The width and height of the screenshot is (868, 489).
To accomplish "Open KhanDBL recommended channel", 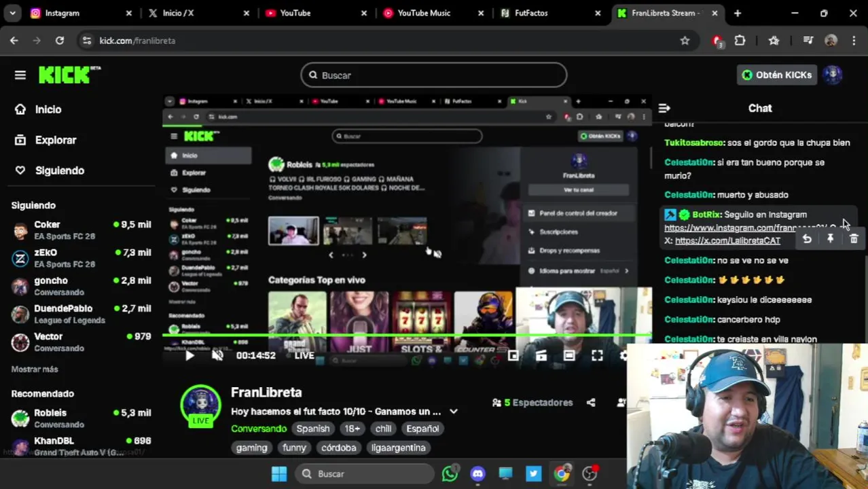I will 82,446.
